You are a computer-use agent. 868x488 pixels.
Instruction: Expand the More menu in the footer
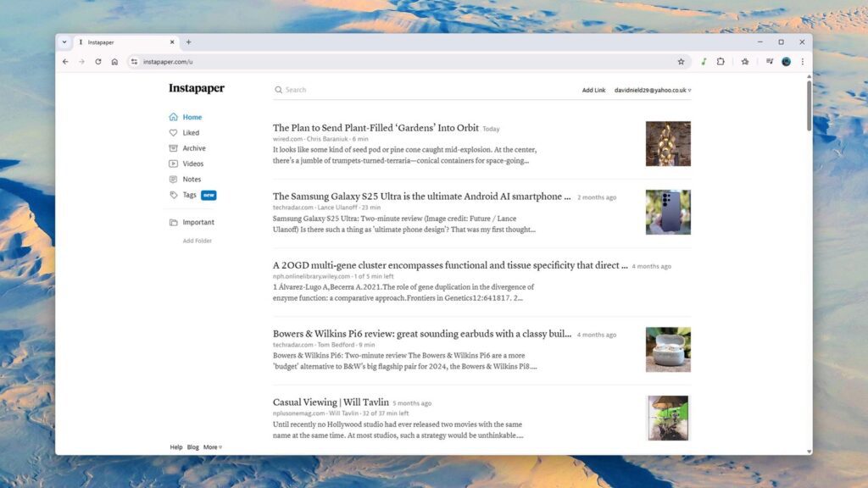click(212, 447)
